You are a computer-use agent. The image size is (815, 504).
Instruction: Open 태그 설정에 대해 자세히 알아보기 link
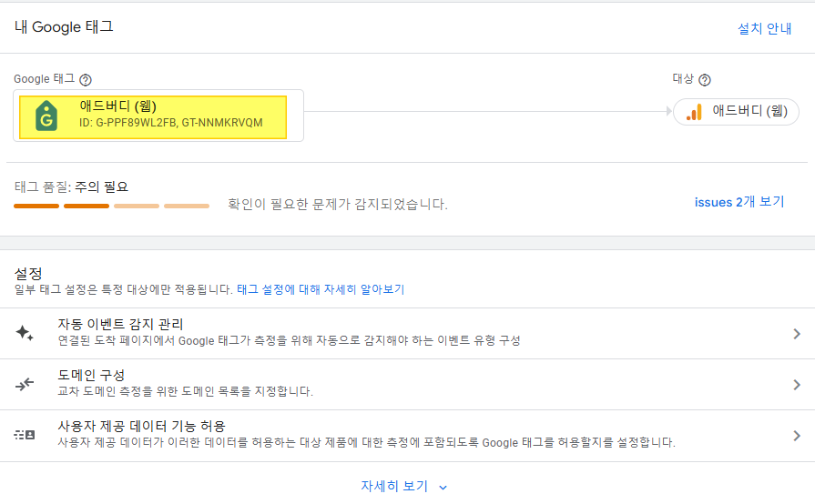(321, 289)
